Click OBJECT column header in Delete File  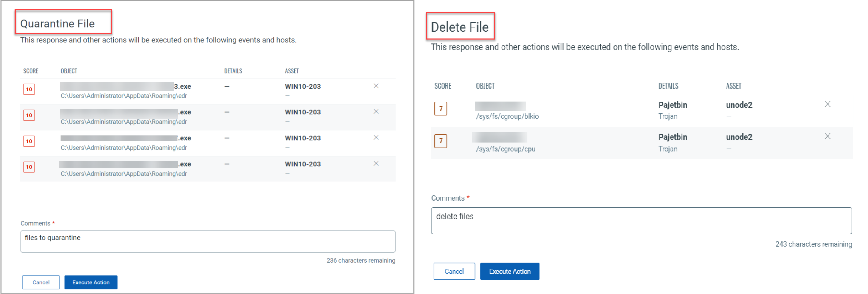coord(485,86)
